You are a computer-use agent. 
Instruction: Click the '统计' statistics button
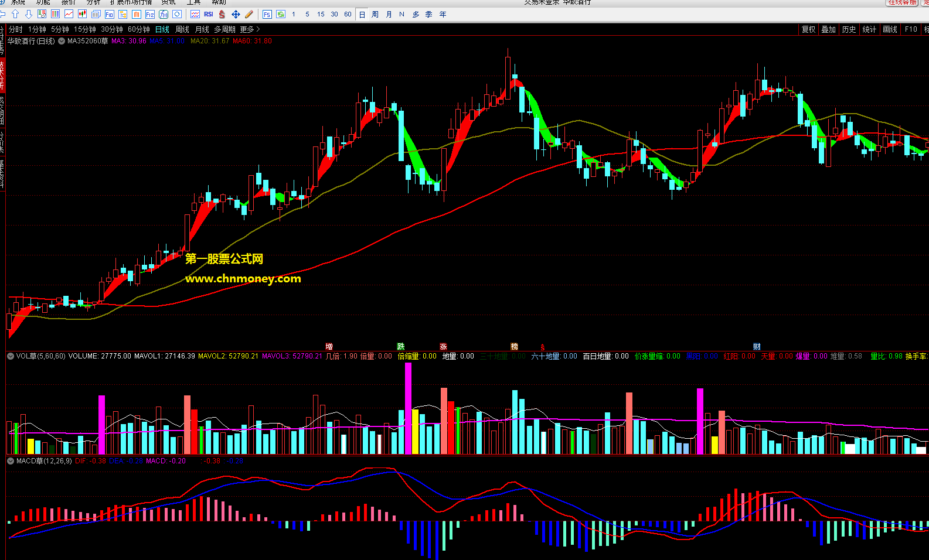click(x=870, y=29)
